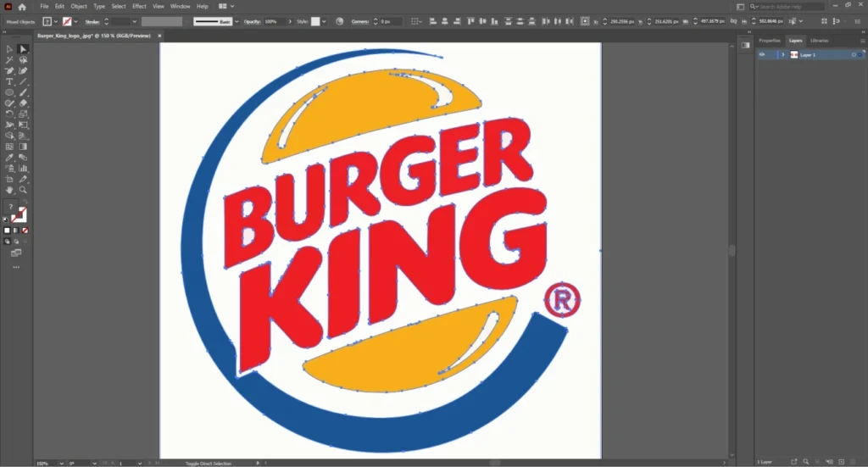Select the Selection tool (black arrow)
868x467 pixels.
pos(9,49)
